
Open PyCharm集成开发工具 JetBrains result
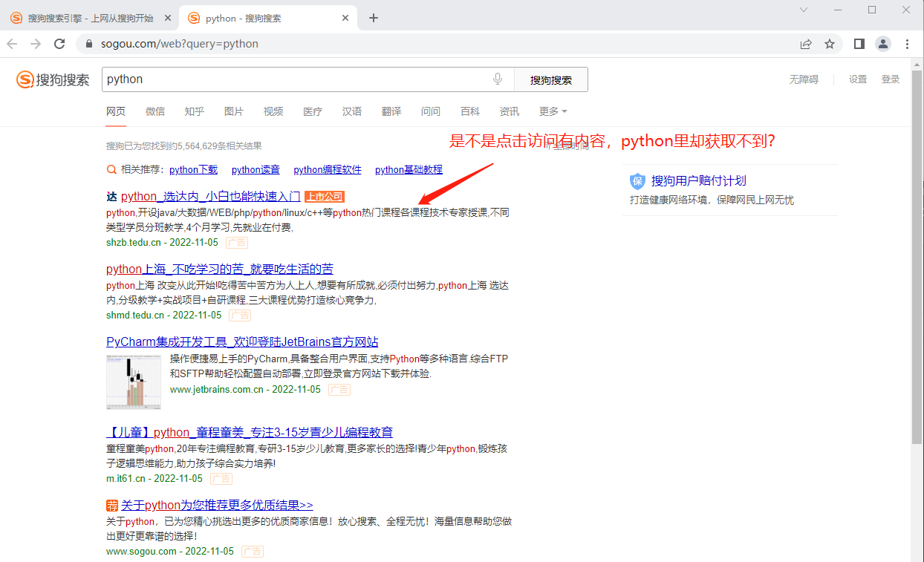tap(242, 342)
